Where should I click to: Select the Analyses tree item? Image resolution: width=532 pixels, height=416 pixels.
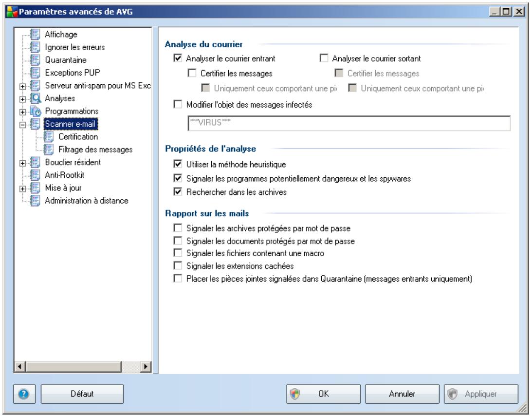coord(60,98)
